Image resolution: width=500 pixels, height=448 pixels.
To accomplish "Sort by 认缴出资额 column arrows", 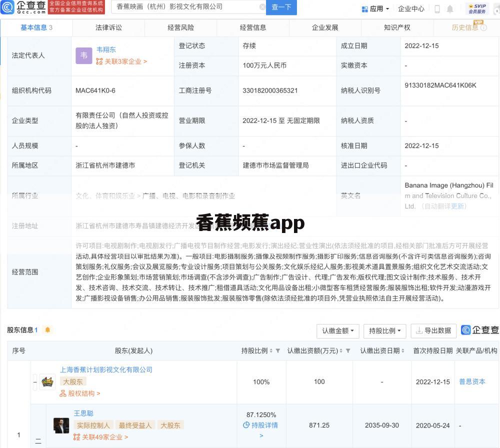I will click(341, 351).
